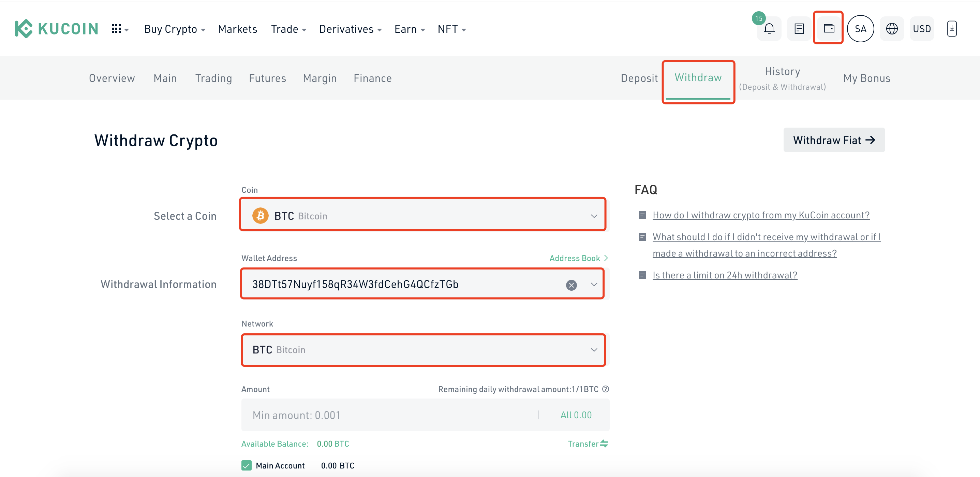The height and width of the screenshot is (477, 980).
Task: Click the Available Balance 0.00 BTC value
Action: [x=333, y=444]
